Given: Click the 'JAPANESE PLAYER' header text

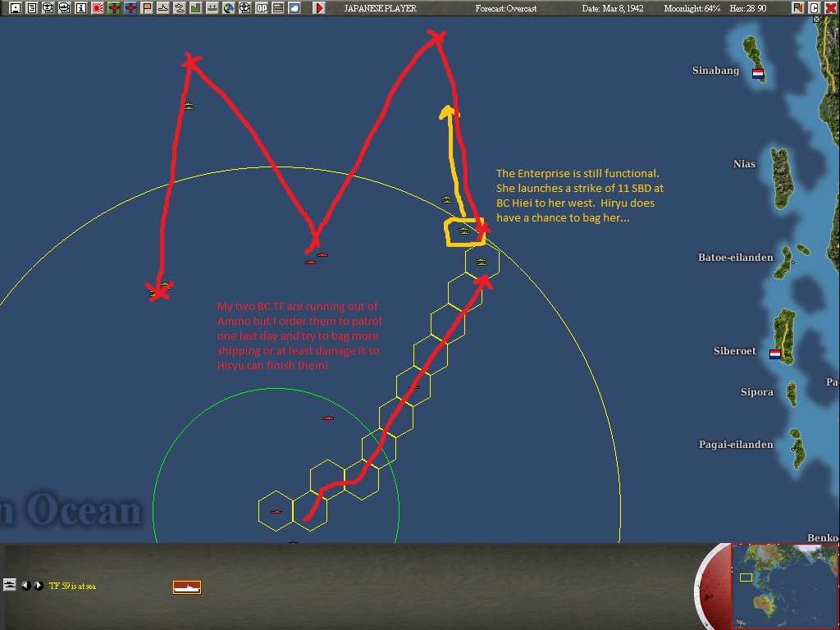Looking at the screenshot, I should (x=381, y=8).
